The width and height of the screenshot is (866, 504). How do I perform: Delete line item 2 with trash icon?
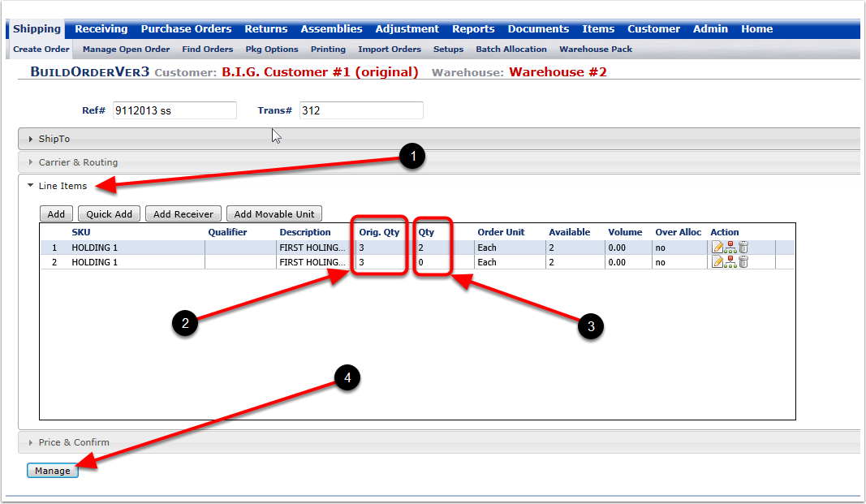pos(743,261)
